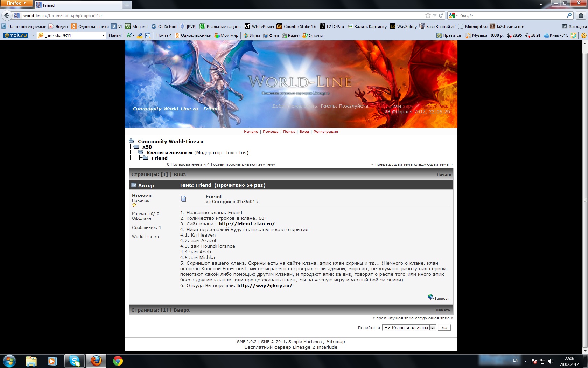
Task: Click the EN language indicator
Action: click(x=516, y=360)
